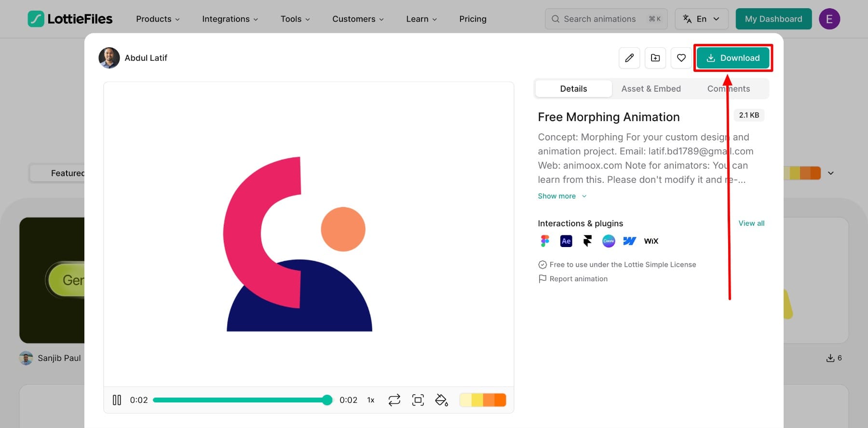Click the animation color palette swatch
The height and width of the screenshot is (428, 868).
[483, 400]
